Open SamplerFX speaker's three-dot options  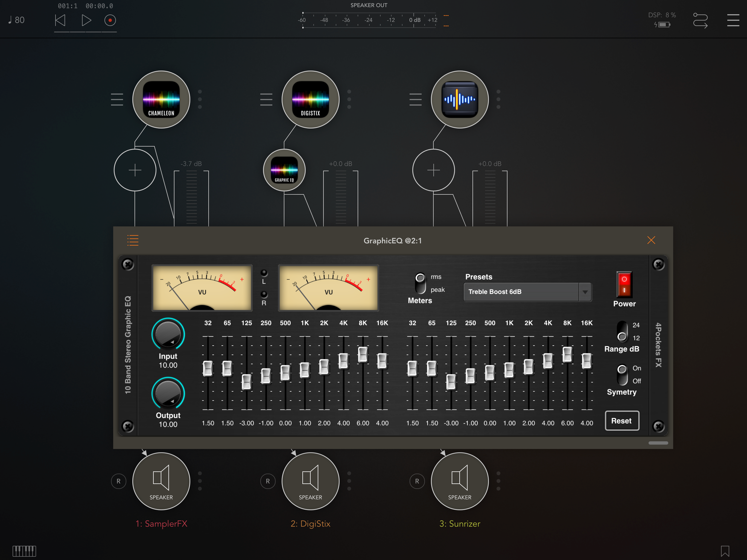point(200,481)
